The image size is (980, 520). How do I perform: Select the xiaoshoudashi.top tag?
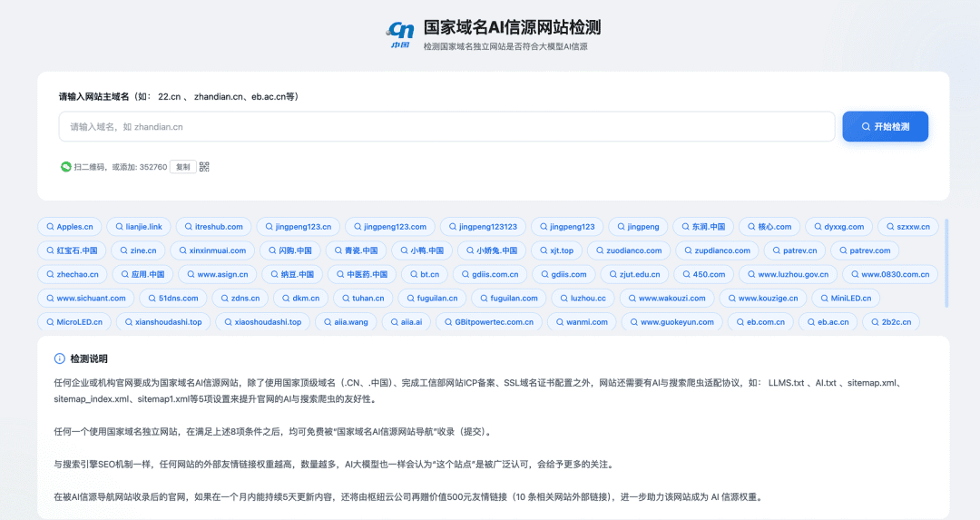pos(263,322)
